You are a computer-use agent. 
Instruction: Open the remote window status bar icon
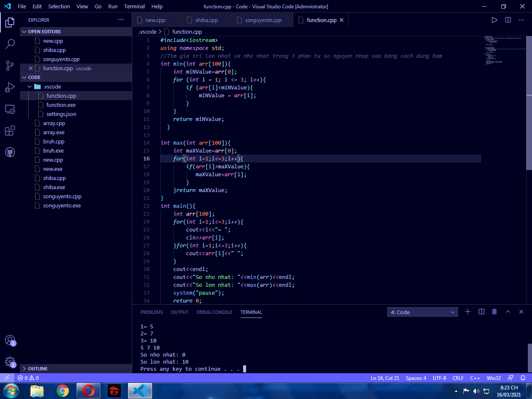(x=7, y=378)
